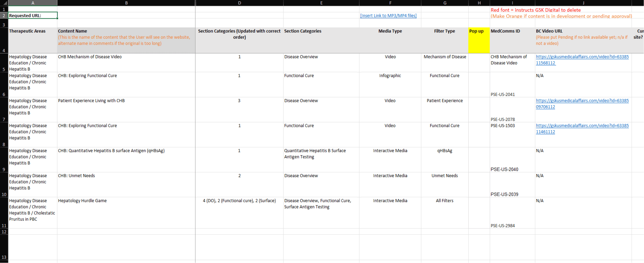Select column H header
This screenshot has height=263, width=644.
coord(479,3)
